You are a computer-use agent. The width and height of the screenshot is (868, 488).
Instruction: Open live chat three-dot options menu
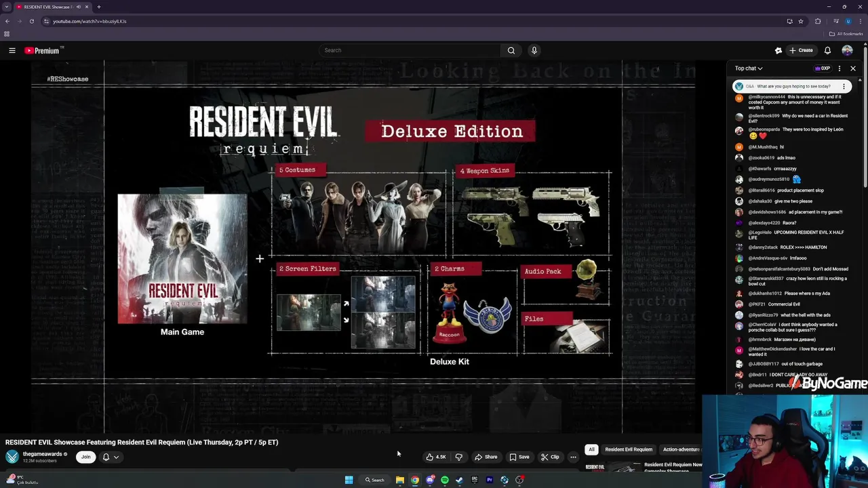[x=840, y=68]
